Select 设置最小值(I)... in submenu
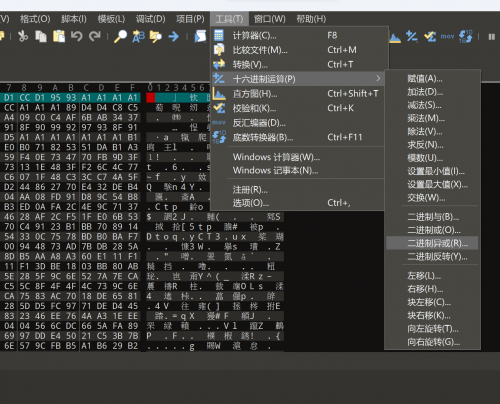This screenshot has width=500, height=404. point(432,171)
